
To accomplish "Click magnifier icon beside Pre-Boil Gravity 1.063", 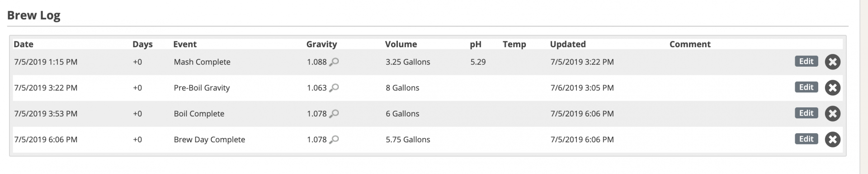I will 334,88.
